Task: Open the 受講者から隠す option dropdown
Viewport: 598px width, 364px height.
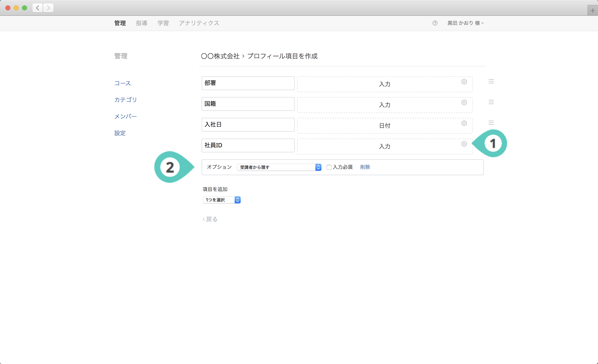Action: tap(279, 167)
